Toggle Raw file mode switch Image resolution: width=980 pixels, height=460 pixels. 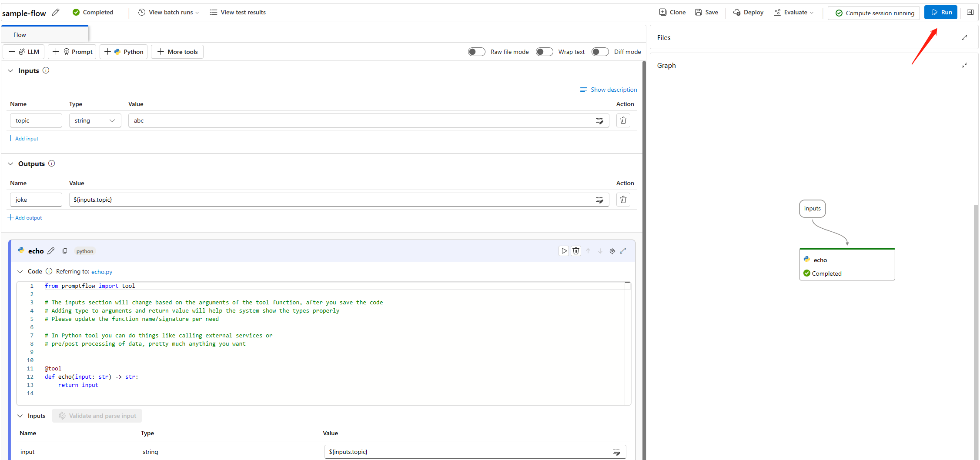click(476, 52)
